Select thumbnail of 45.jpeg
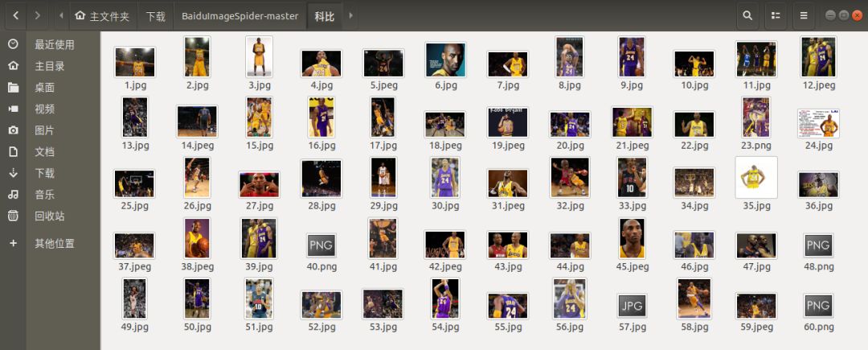Viewport: 868px width, 350px height. point(633,238)
